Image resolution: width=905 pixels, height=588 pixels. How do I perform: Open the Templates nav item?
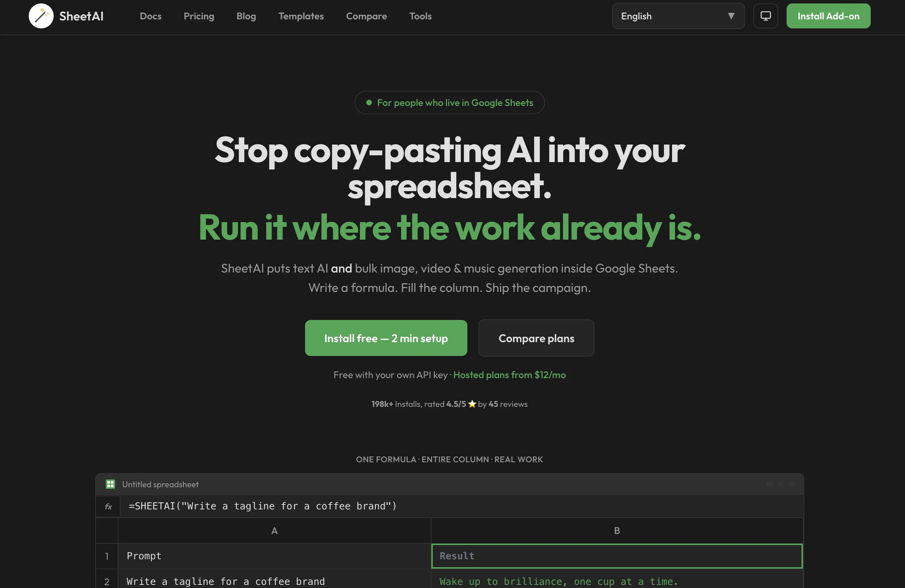click(301, 16)
